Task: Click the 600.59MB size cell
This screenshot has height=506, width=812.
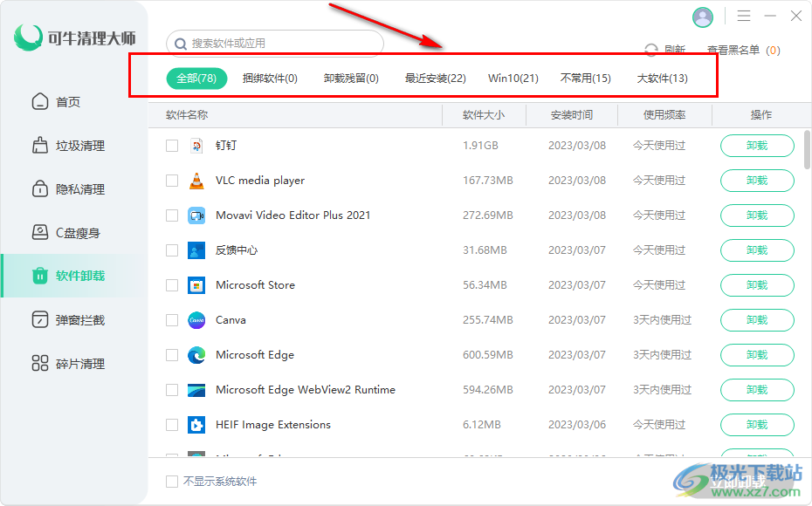Action: [x=488, y=355]
